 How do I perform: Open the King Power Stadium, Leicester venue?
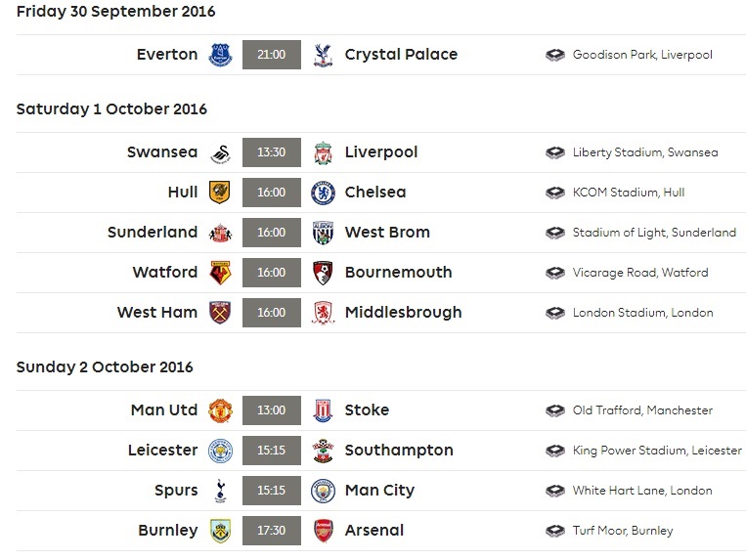pyautogui.click(x=657, y=451)
